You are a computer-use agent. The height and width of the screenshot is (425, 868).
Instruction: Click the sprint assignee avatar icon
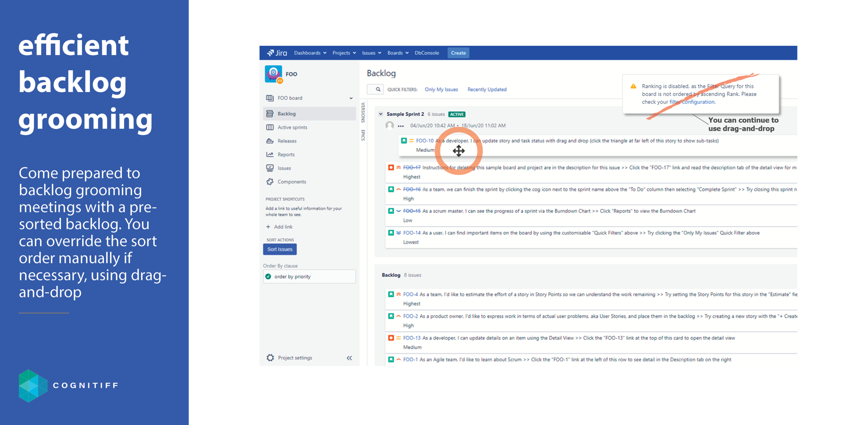pyautogui.click(x=389, y=126)
